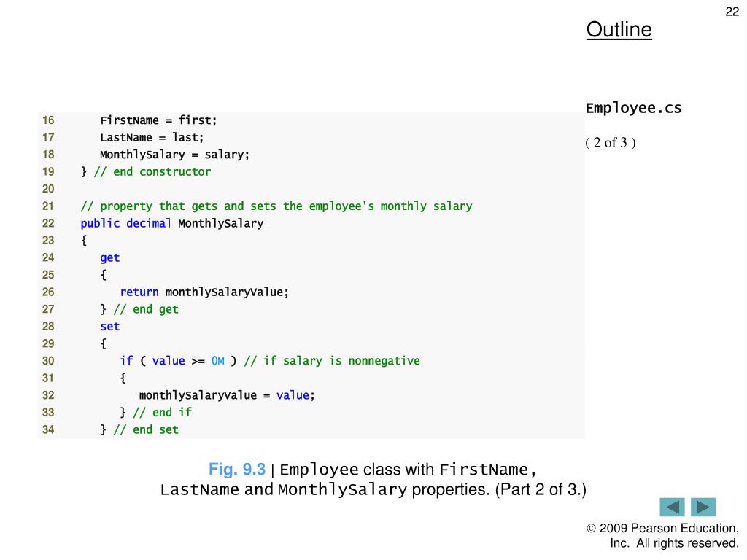Select code line 17 LastName = last;
The image size is (747, 560).
coord(152,138)
